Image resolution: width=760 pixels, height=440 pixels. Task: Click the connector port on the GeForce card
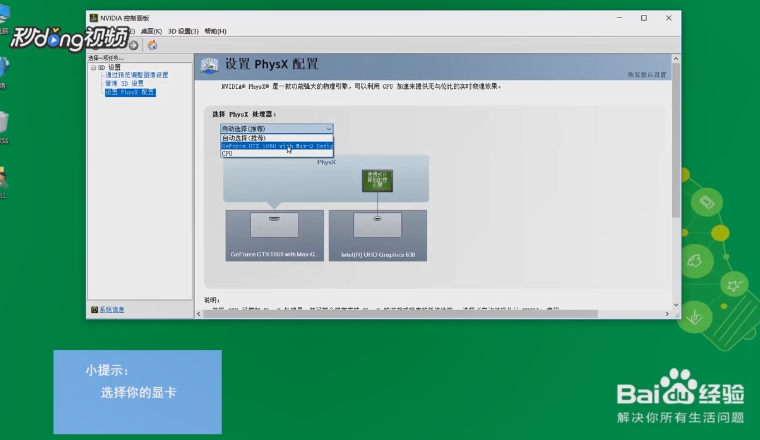[274, 219]
